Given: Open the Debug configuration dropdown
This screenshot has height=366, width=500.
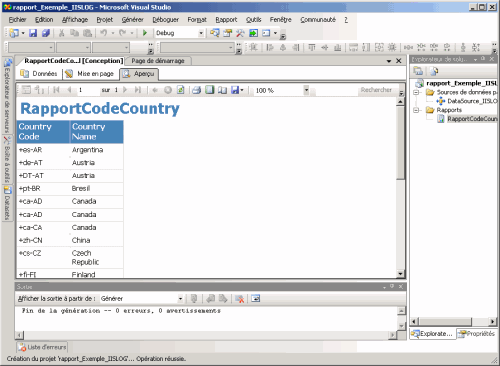Looking at the screenshot, I should pos(201,33).
